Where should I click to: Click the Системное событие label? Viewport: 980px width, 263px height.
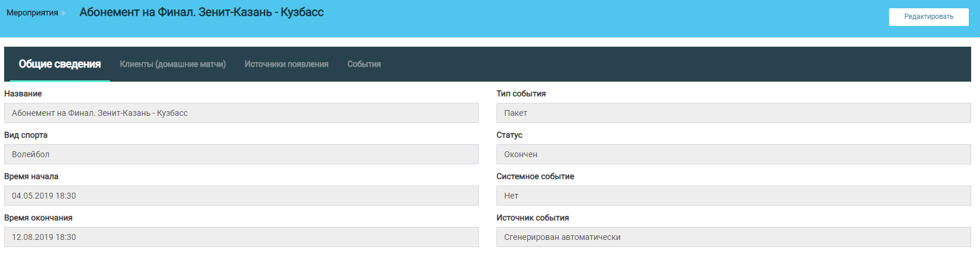tap(535, 176)
